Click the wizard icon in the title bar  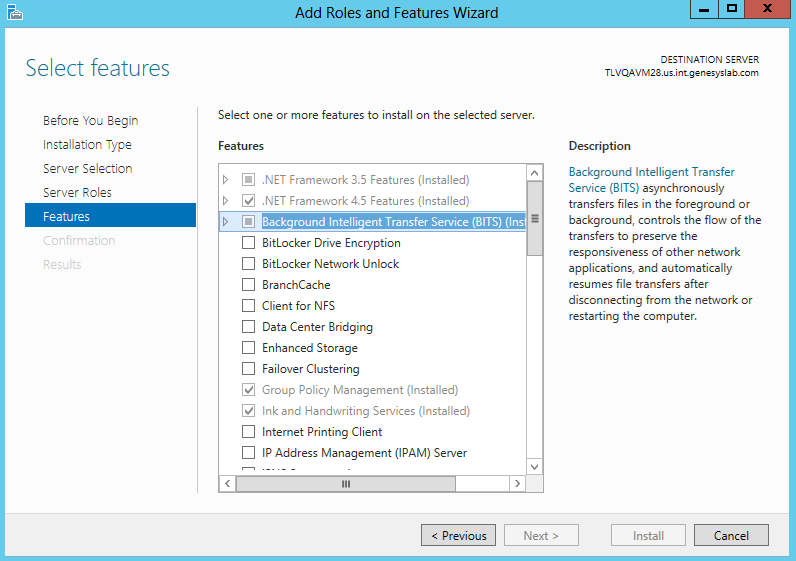pos(14,12)
